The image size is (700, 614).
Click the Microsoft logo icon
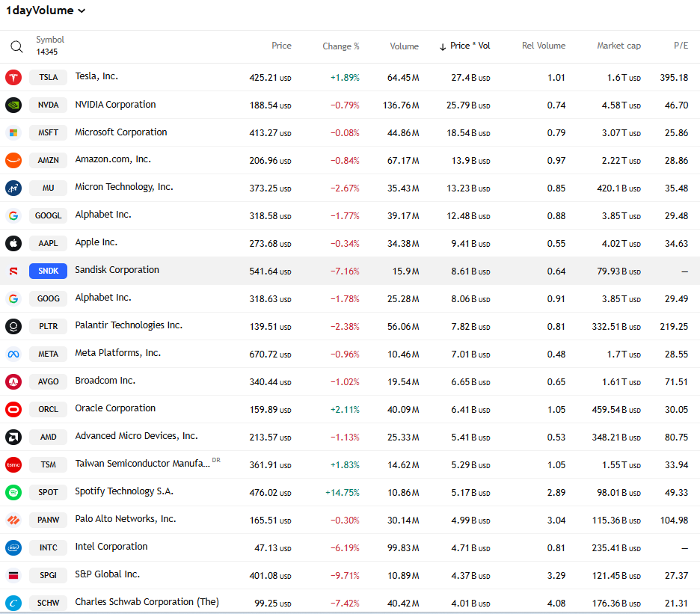click(13, 132)
